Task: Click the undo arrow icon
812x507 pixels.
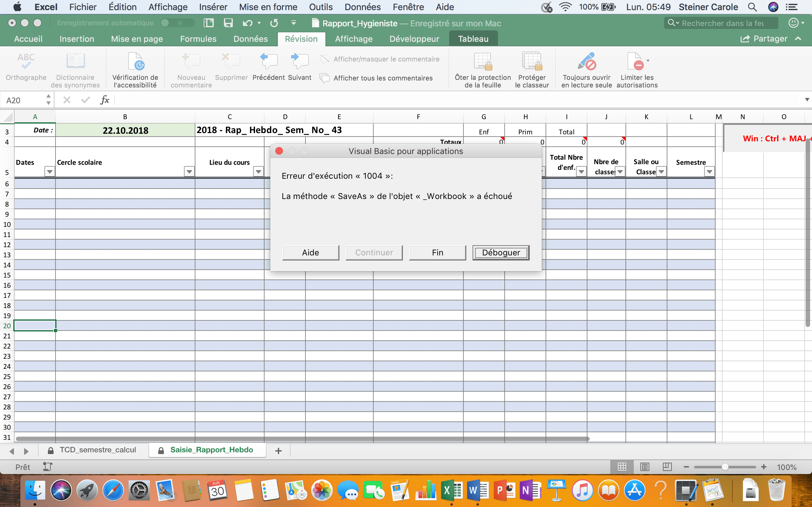Action: click(x=247, y=23)
